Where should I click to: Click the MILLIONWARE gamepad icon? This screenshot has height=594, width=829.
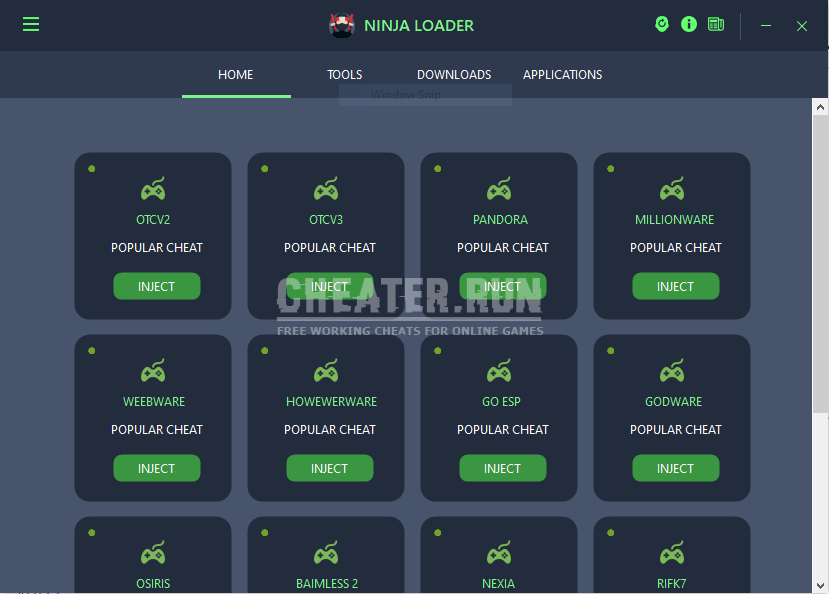[672, 188]
